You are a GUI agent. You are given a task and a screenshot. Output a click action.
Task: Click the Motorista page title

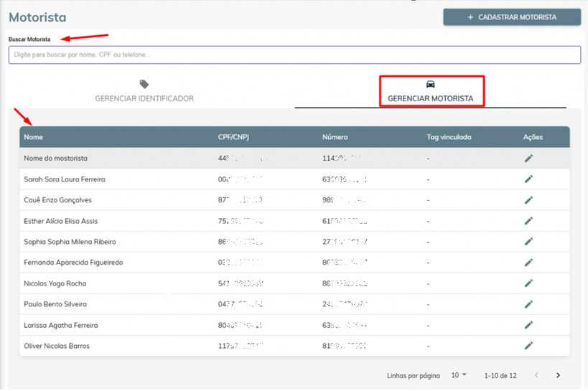(x=37, y=17)
